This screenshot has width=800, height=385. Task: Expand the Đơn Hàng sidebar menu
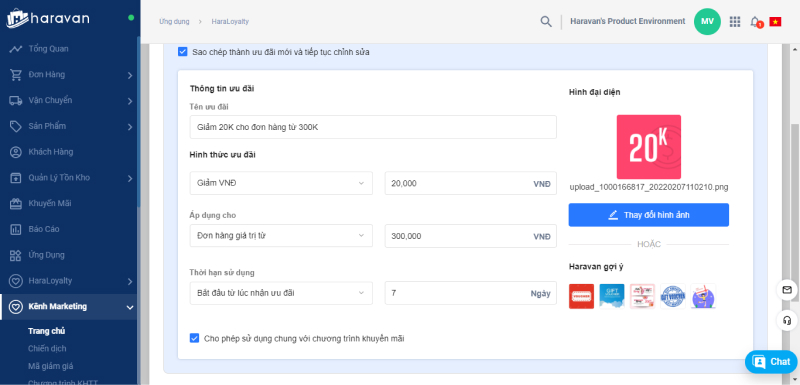click(69, 74)
